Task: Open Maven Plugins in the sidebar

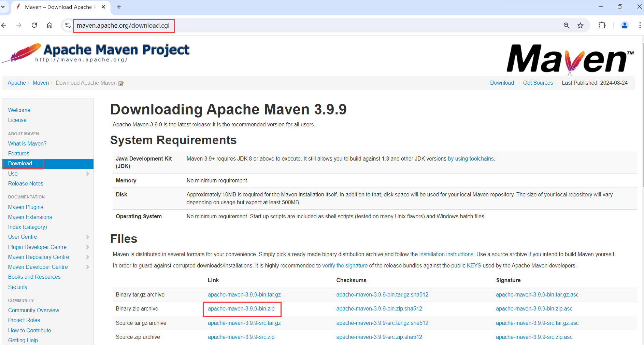Action: 26,207
